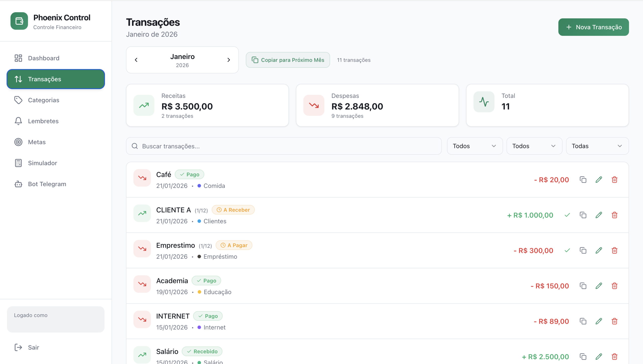Delete the Academia transaction

click(x=615, y=286)
